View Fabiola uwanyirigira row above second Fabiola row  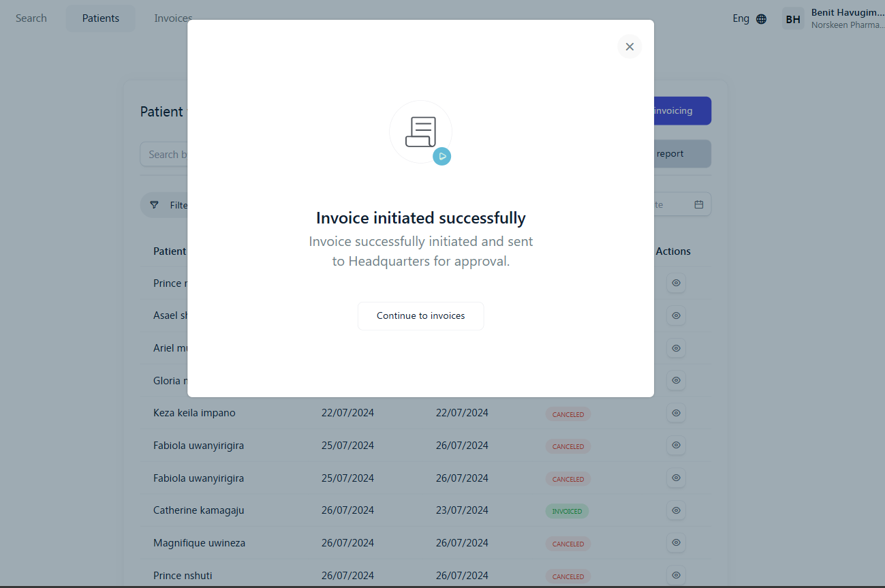[676, 446]
